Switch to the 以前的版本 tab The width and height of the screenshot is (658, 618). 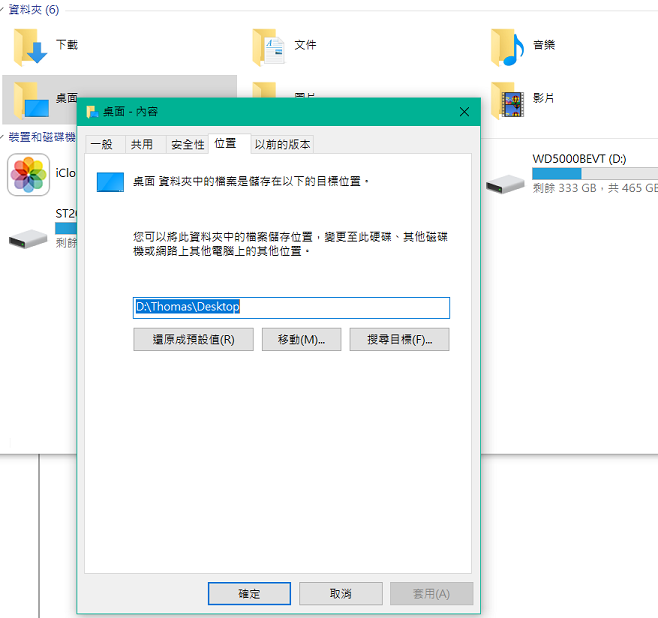[x=282, y=144]
